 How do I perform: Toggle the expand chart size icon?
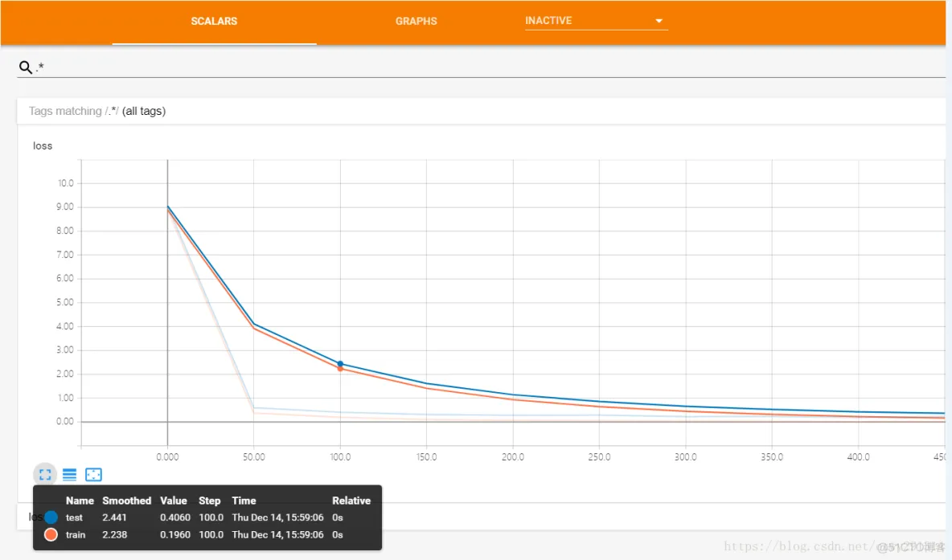pyautogui.click(x=45, y=475)
